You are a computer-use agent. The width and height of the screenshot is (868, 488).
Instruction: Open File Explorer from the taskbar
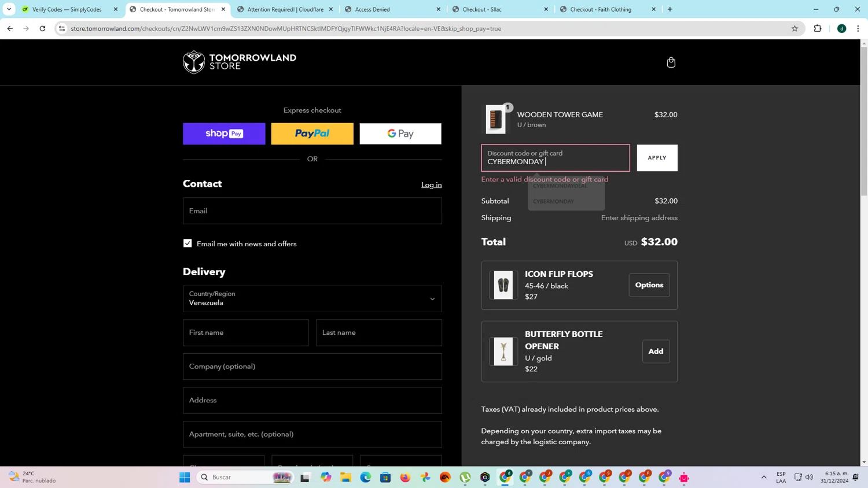point(345,477)
